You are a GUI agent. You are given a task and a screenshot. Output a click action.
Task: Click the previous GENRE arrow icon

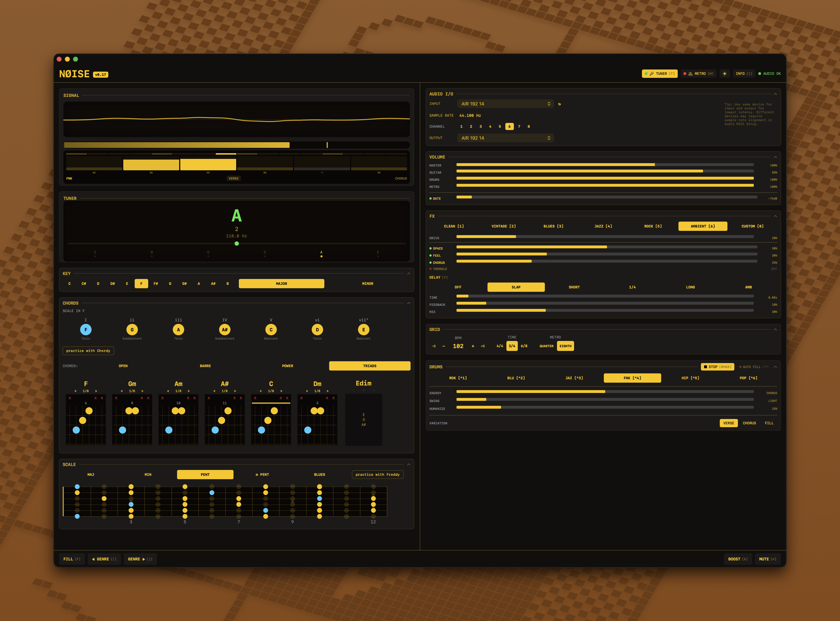click(x=94, y=559)
